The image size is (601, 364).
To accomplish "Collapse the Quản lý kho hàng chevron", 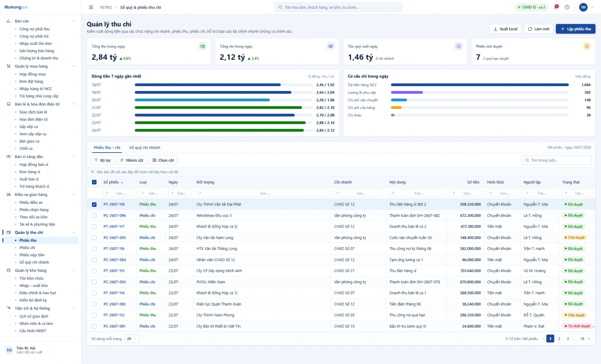I will click(74, 270).
